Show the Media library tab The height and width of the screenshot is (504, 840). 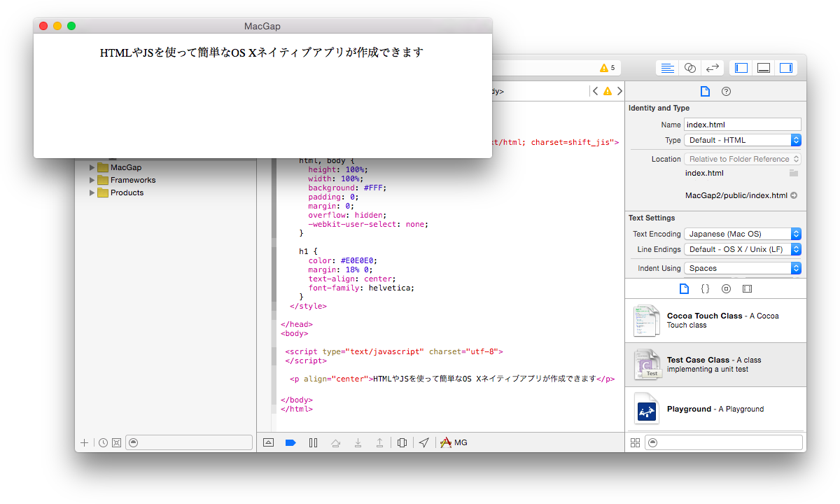747,288
